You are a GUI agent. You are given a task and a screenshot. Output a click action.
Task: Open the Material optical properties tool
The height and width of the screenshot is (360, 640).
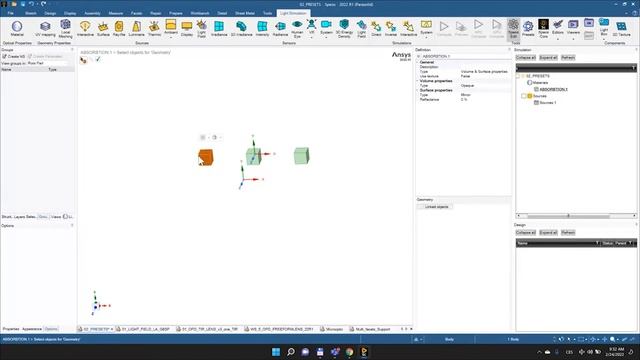click(17, 29)
